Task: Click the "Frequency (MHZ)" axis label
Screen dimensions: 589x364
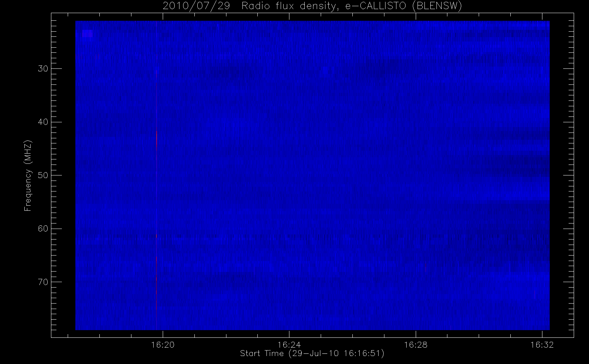Action: (x=28, y=176)
